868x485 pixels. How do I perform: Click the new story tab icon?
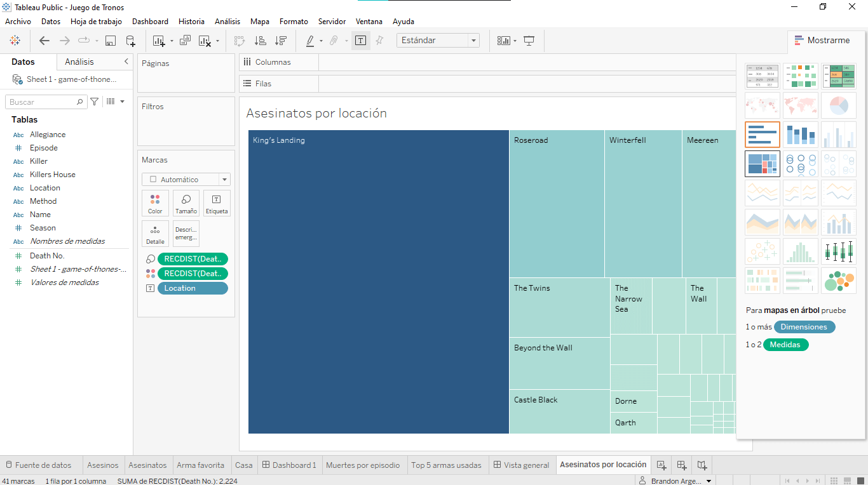pyautogui.click(x=702, y=465)
